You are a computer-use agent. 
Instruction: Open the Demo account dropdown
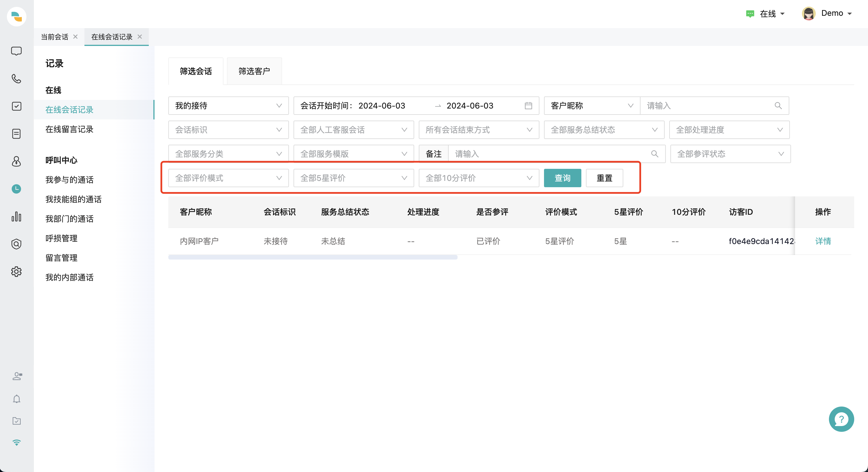837,13
